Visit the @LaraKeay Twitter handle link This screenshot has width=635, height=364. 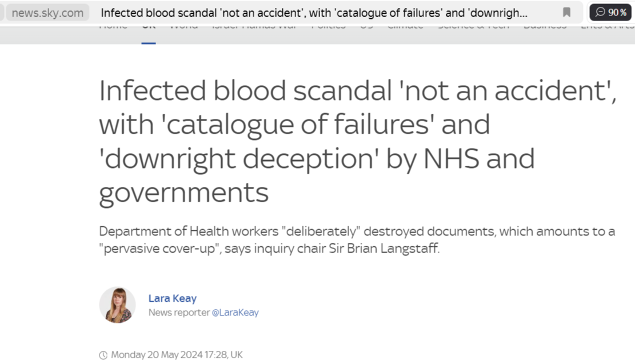(235, 313)
